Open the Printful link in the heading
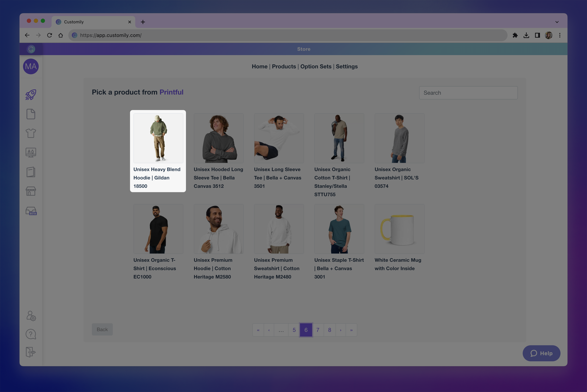This screenshot has height=392, width=587. pyautogui.click(x=171, y=92)
